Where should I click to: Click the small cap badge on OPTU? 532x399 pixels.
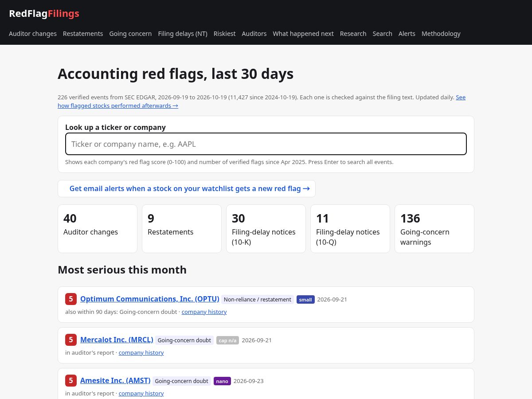(305, 300)
